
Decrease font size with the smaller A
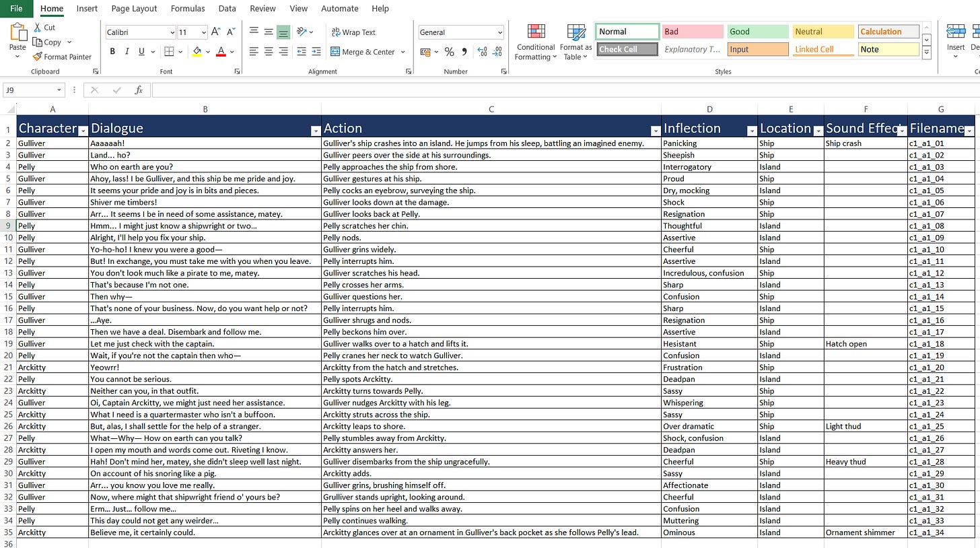point(231,32)
